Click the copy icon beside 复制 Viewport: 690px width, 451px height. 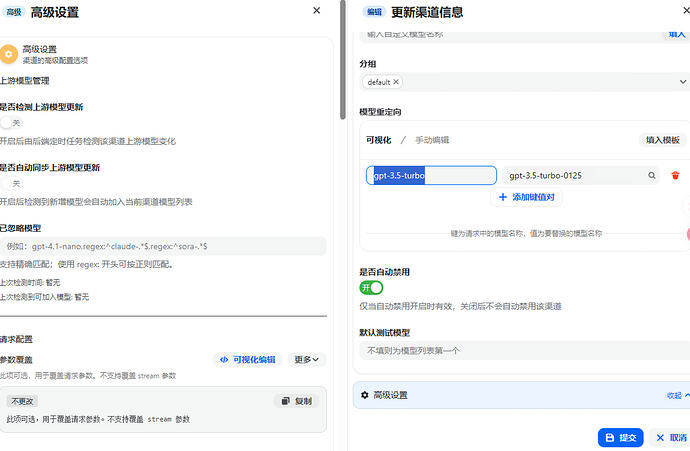pyautogui.click(x=286, y=401)
